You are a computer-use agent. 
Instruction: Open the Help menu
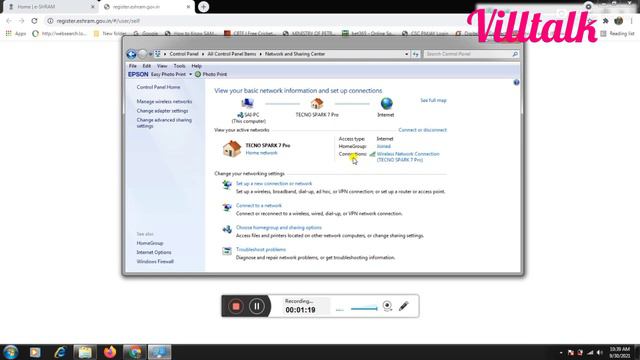[196, 66]
